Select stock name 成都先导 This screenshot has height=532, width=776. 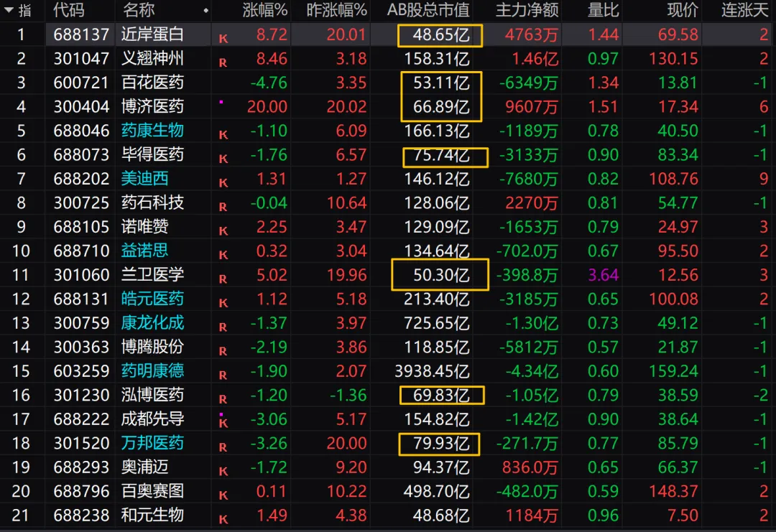tap(152, 419)
